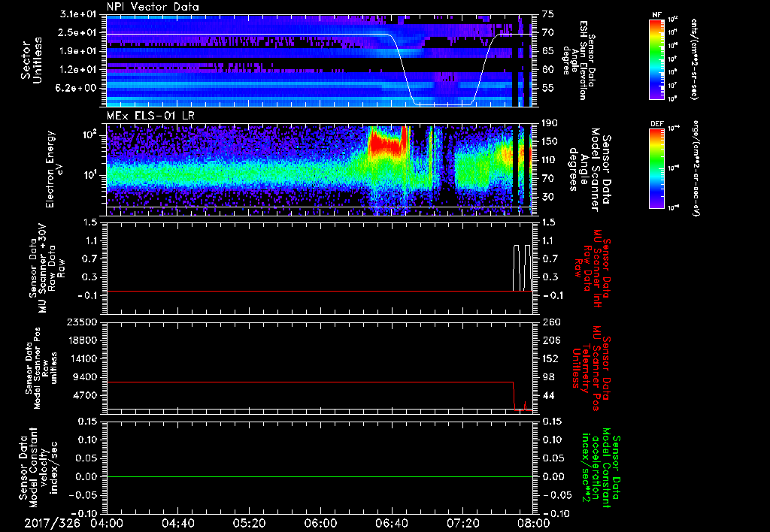Image resolution: width=770 pixels, height=532 pixels.
Task: Click the "30" scanner angle tick
Action: [548, 198]
